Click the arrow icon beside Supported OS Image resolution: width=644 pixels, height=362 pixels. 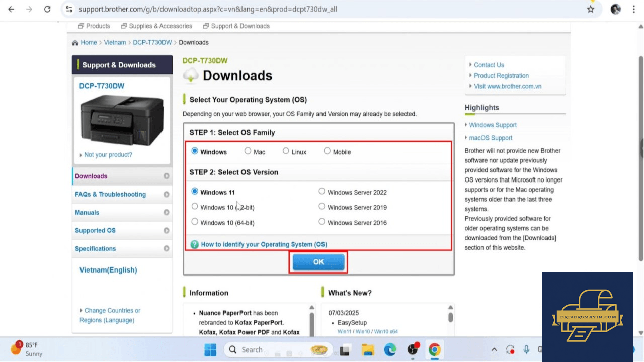[x=167, y=231]
